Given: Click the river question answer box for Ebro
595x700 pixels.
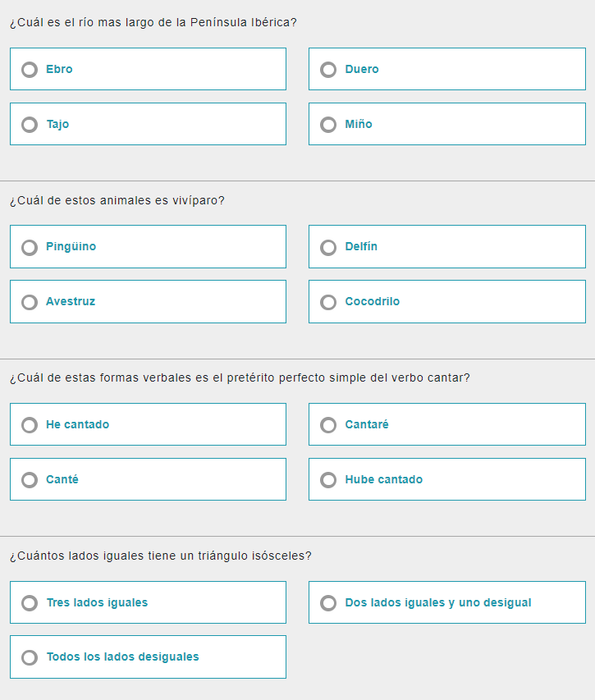Looking at the screenshot, I should pyautogui.click(x=148, y=69).
